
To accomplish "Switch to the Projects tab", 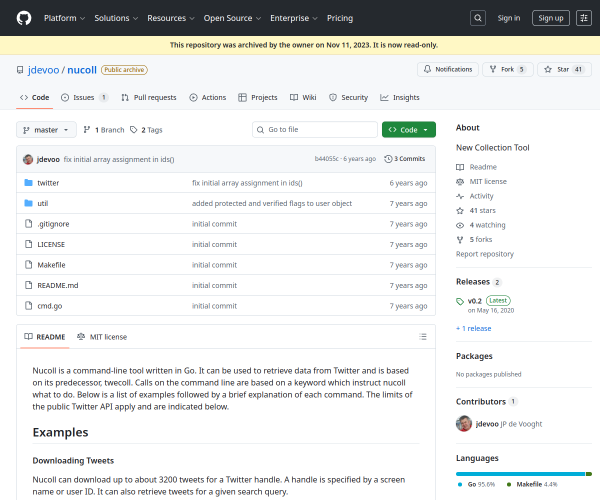I will [x=258, y=98].
